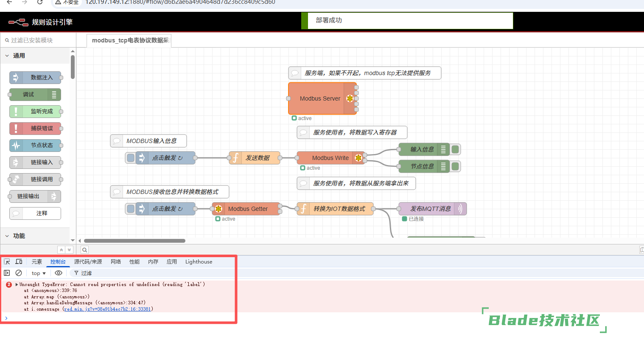This screenshot has height=359, width=644.
Task: Toggle the 节点信息 debug node output button
Action: 455,166
